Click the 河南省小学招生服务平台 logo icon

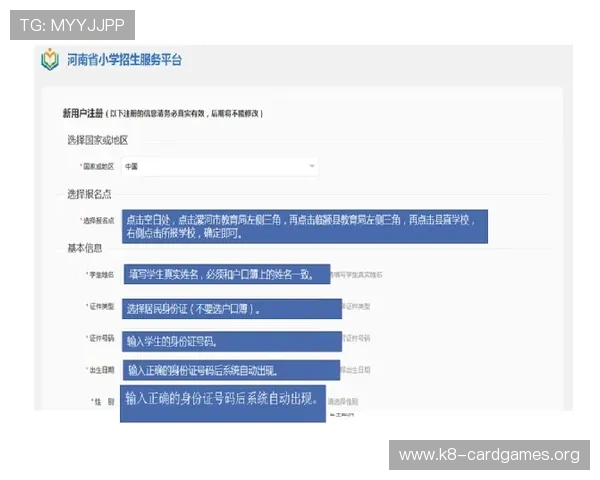[x=50, y=60]
